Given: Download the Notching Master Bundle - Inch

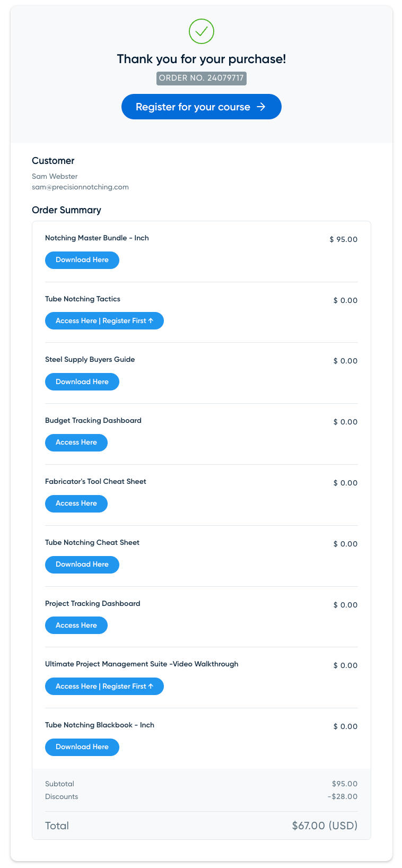Looking at the screenshot, I should [x=82, y=260].
